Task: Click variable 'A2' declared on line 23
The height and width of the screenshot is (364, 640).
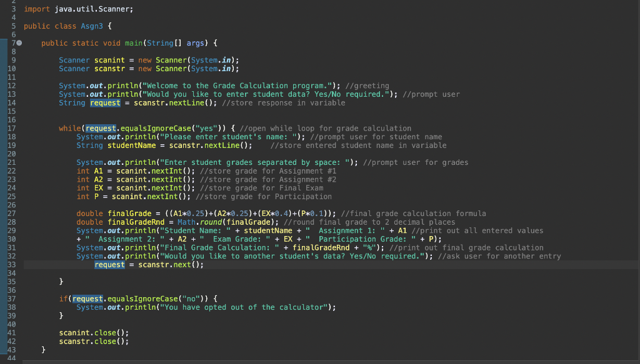Action: coord(98,180)
